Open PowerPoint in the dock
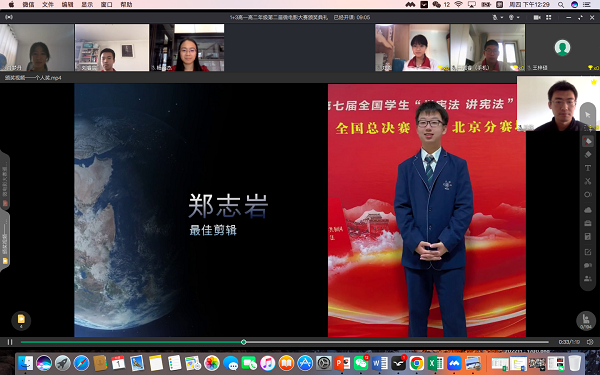Viewport: 600px width, 375px height. point(342,363)
